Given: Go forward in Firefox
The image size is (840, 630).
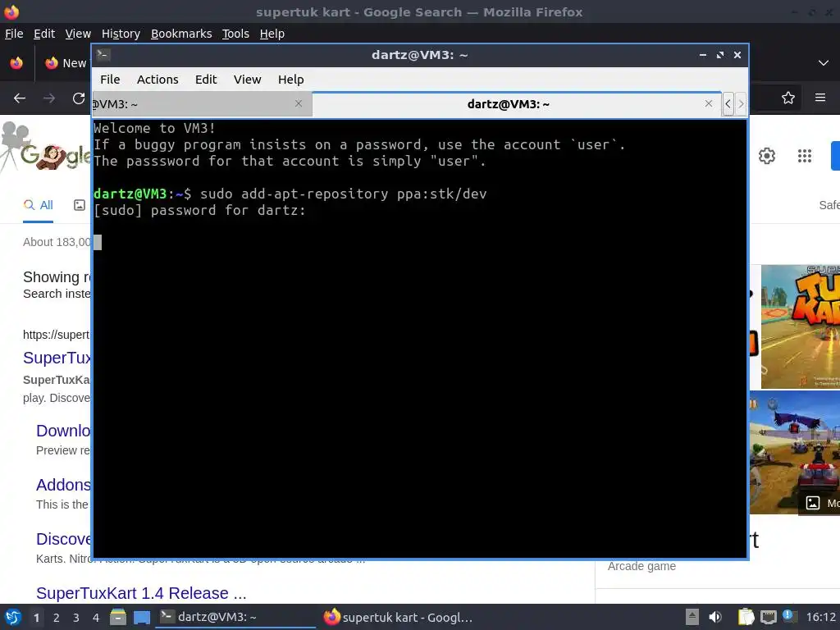Looking at the screenshot, I should (49, 98).
